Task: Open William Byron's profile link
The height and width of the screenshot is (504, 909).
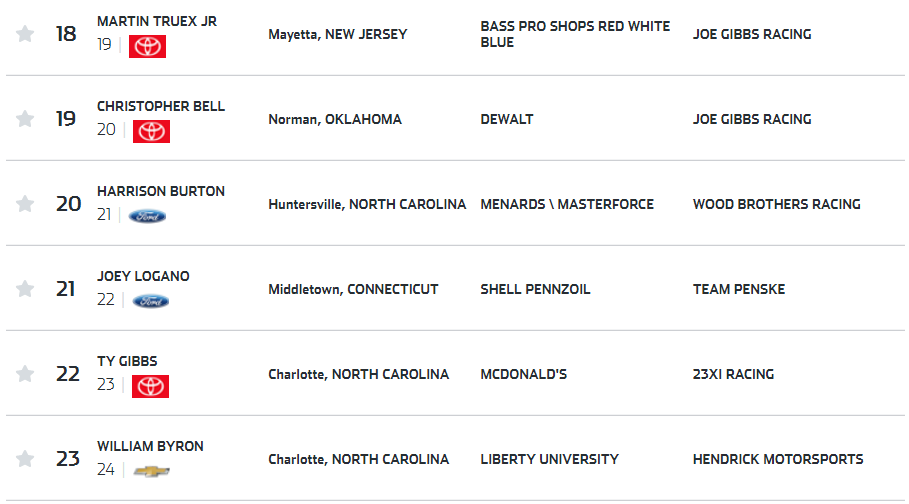Action: pos(150,446)
